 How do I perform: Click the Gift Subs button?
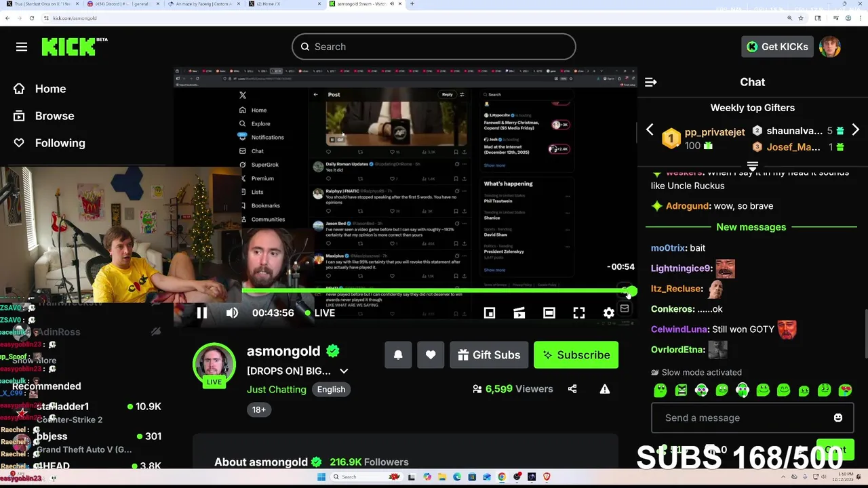click(x=489, y=355)
